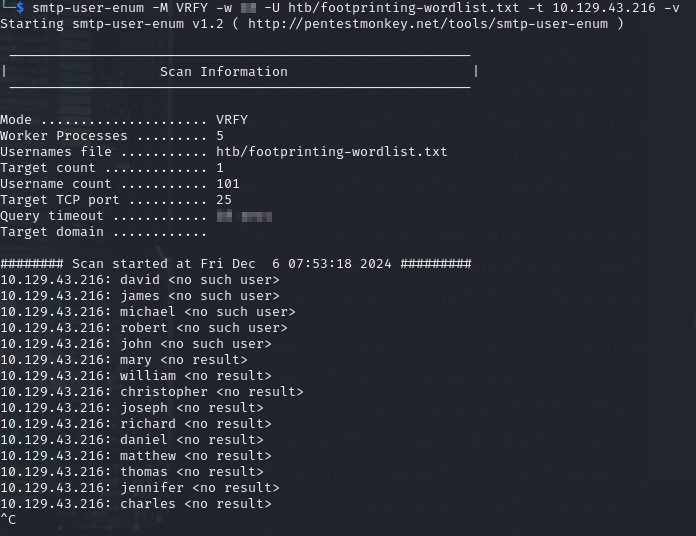Click the christopher no result line
The image size is (696, 536).
point(152,392)
